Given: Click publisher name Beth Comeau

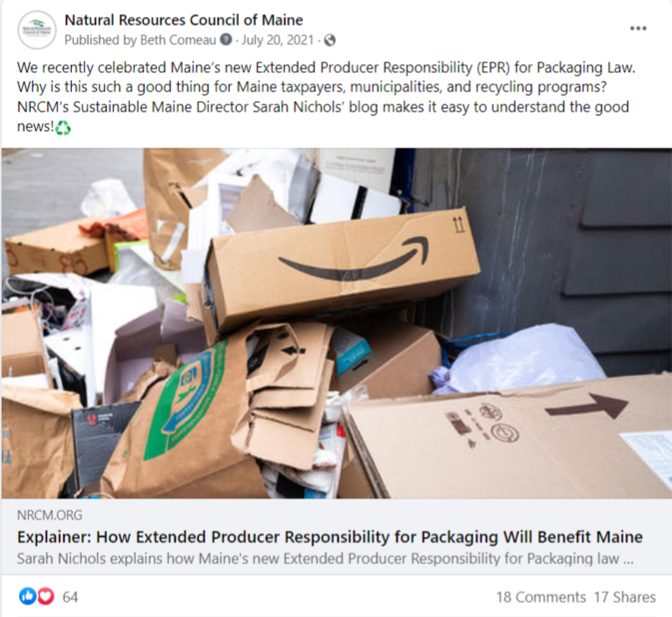Looking at the screenshot, I should click(178, 39).
